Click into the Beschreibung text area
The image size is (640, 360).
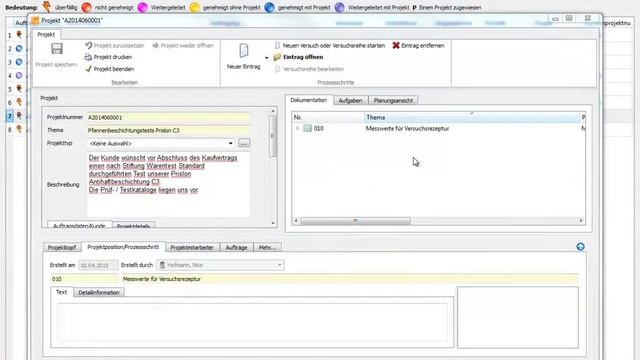click(x=168, y=184)
